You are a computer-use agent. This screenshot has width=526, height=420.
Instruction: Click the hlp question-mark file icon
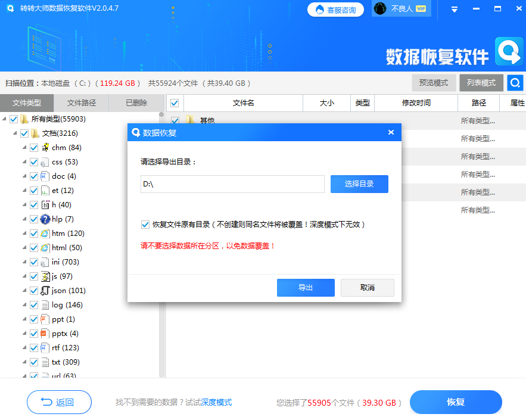(x=43, y=219)
